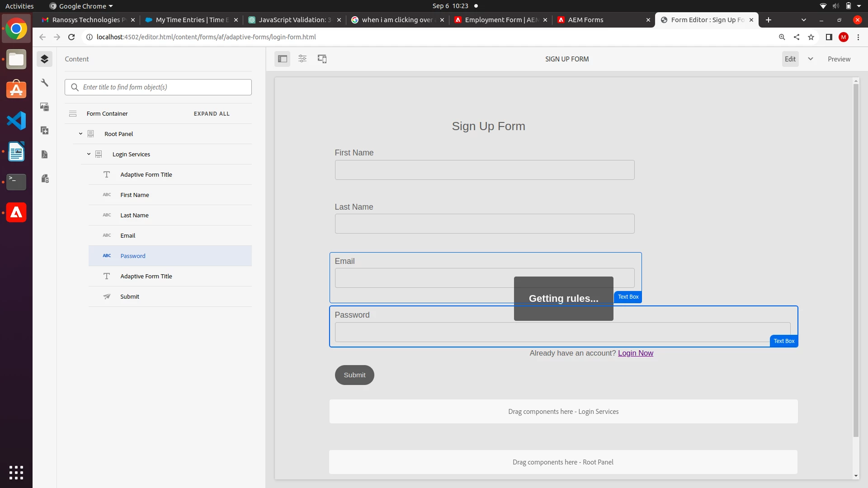This screenshot has height=488, width=868.
Task: Click the Login Now link
Action: [x=635, y=353]
